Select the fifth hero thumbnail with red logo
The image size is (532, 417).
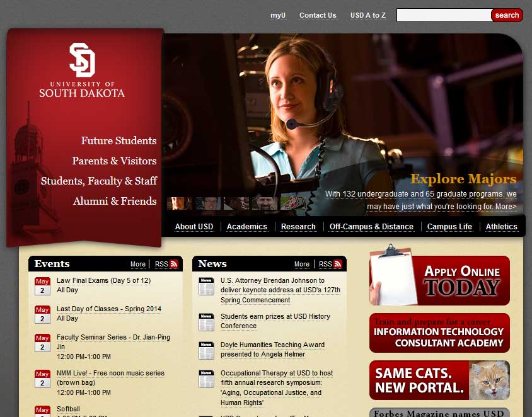coord(293,203)
